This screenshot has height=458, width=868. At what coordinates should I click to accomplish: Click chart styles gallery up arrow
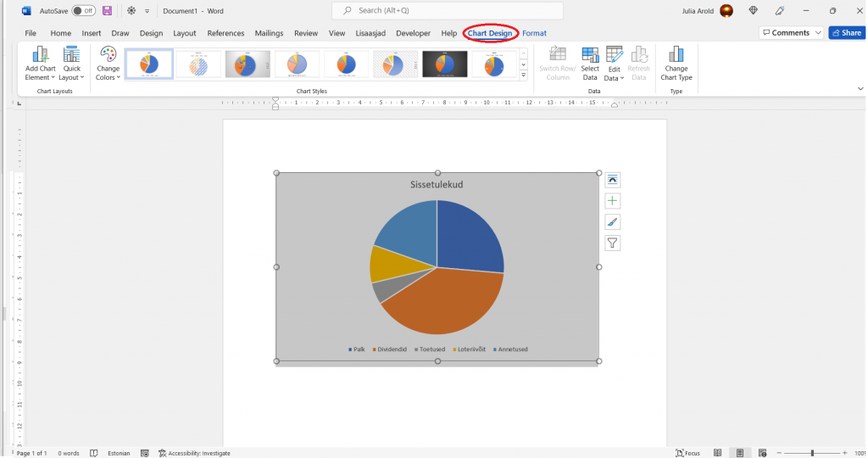pos(524,54)
